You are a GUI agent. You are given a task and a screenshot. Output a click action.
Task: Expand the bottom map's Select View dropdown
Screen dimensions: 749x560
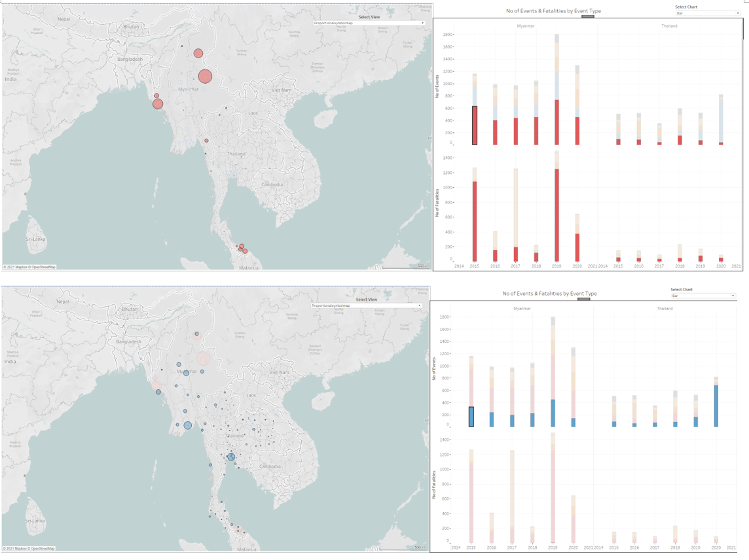[x=367, y=306]
